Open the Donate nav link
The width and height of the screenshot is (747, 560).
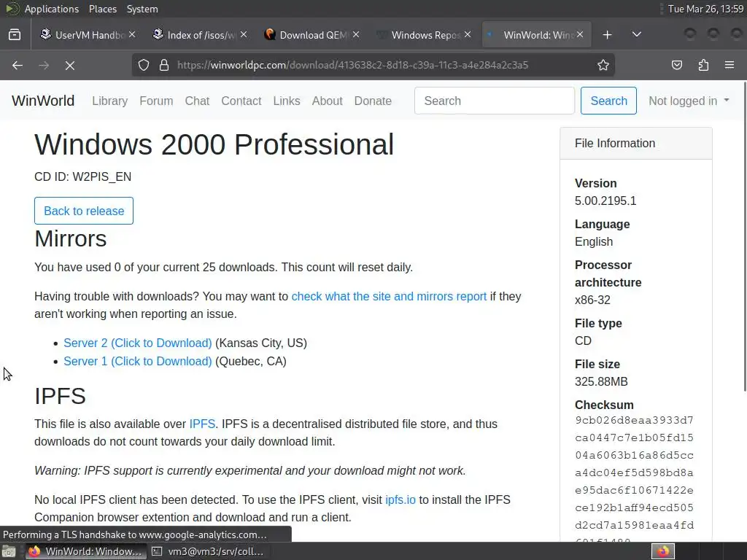pyautogui.click(x=373, y=101)
